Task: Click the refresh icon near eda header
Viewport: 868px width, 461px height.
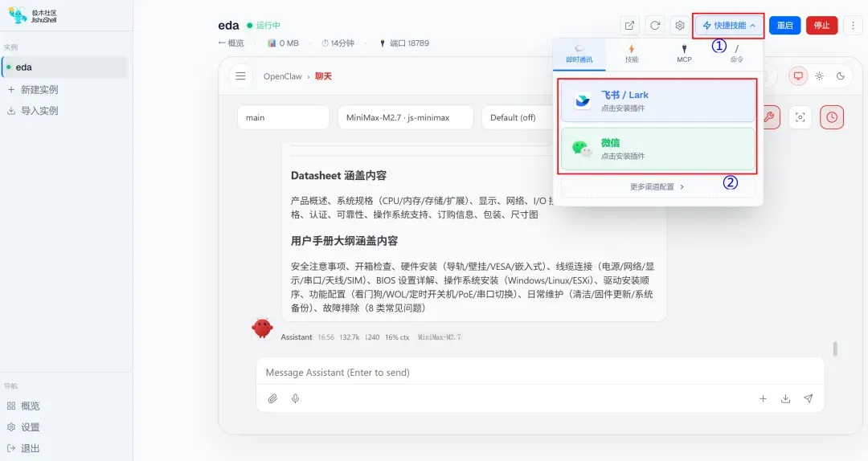Action: (x=655, y=26)
